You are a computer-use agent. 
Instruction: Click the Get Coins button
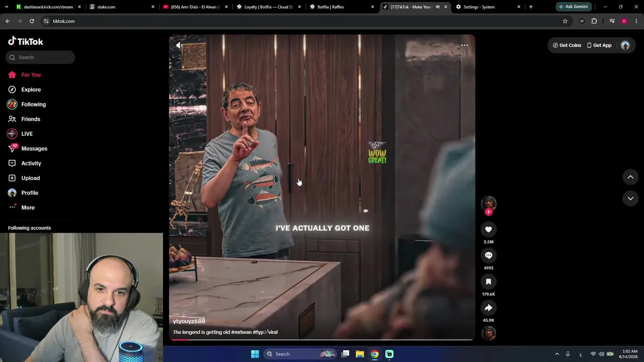567,45
